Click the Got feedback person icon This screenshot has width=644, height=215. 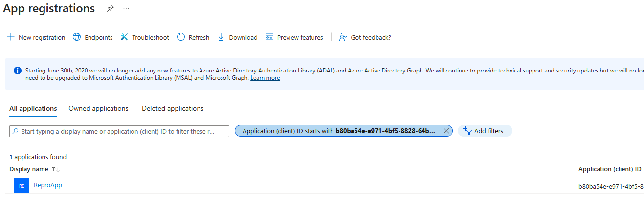tap(343, 37)
